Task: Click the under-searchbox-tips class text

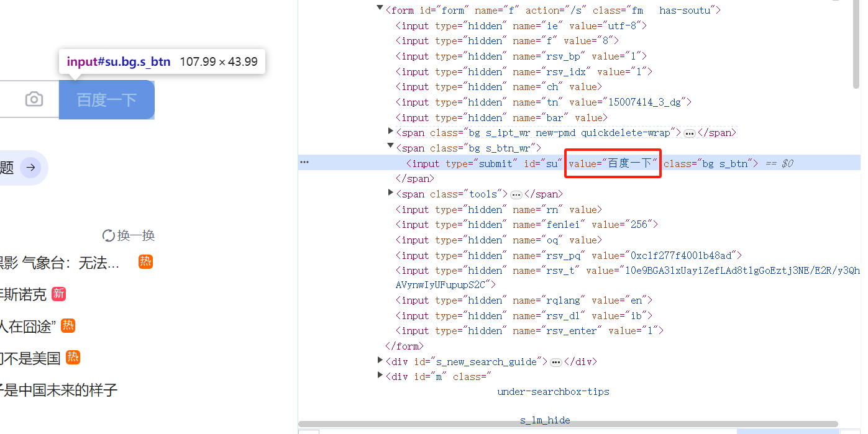Action: click(553, 392)
